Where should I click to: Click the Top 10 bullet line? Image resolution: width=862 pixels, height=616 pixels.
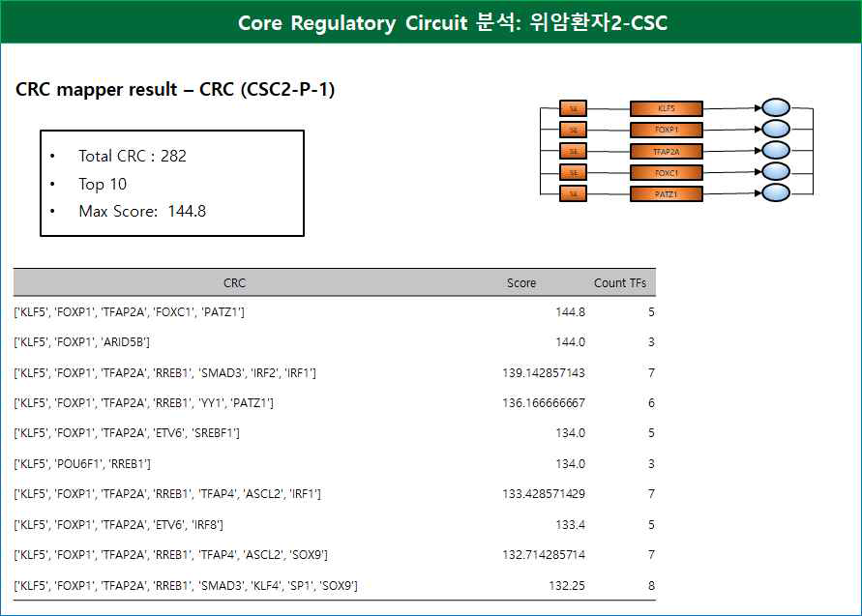pos(103,184)
